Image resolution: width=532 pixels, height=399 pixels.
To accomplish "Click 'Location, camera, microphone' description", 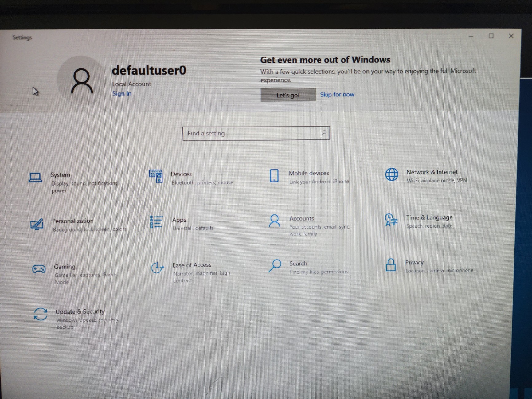I will (439, 271).
